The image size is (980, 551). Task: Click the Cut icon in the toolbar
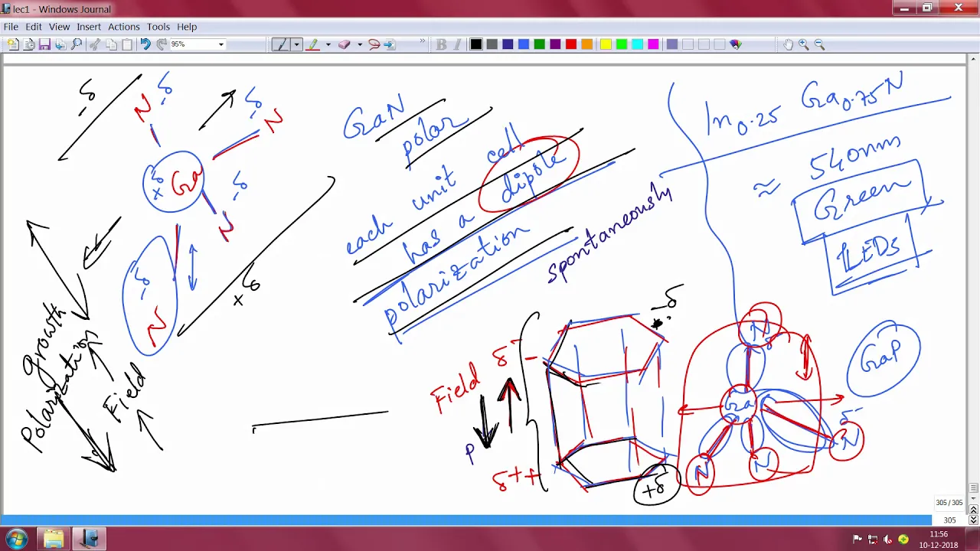click(x=95, y=44)
